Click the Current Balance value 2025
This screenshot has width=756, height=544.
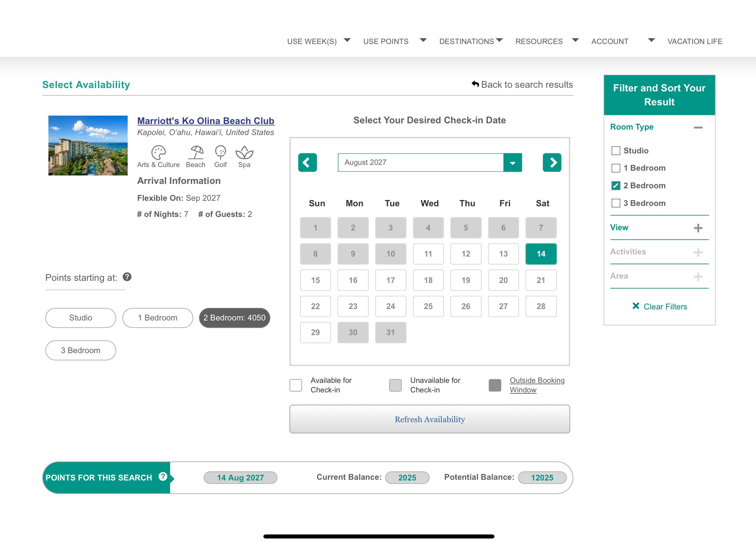point(407,478)
